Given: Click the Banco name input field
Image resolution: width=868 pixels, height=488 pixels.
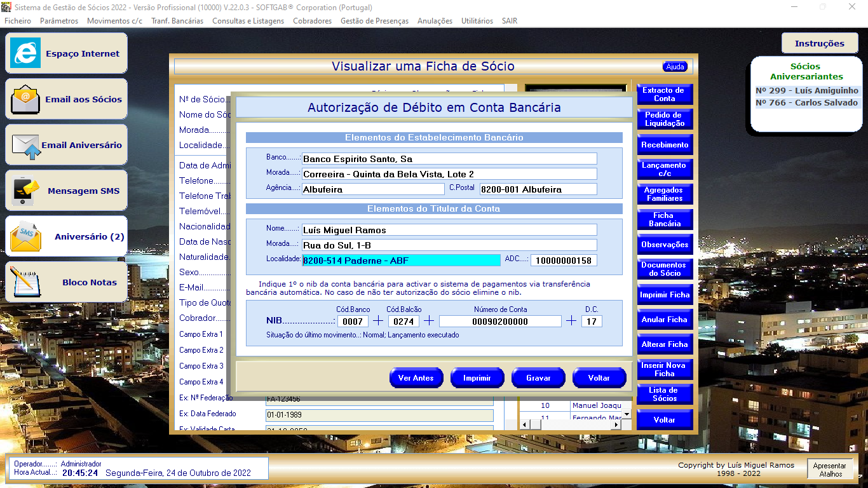Looking at the screenshot, I should pos(449,159).
